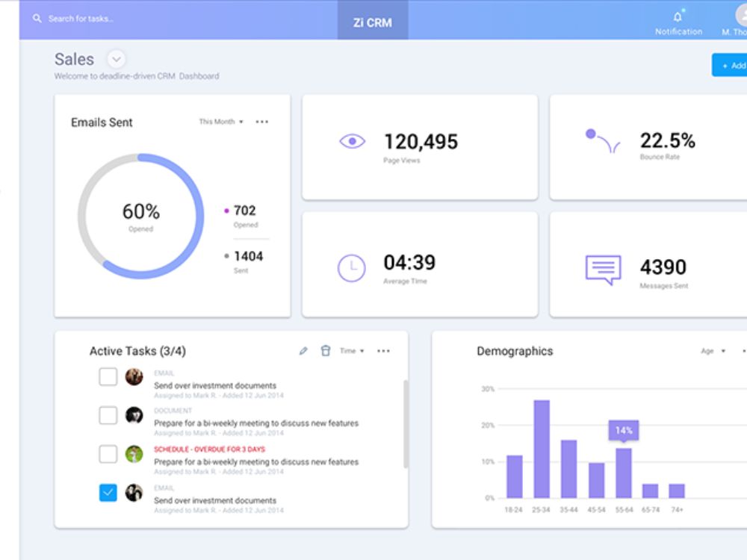Screen dimensions: 747x560
Task: Check the overdue SCHEDULE task checkbox
Action: tap(108, 454)
